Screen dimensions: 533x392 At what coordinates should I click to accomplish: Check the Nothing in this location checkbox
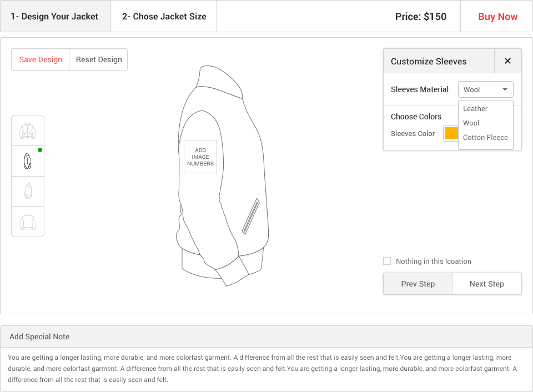[387, 261]
